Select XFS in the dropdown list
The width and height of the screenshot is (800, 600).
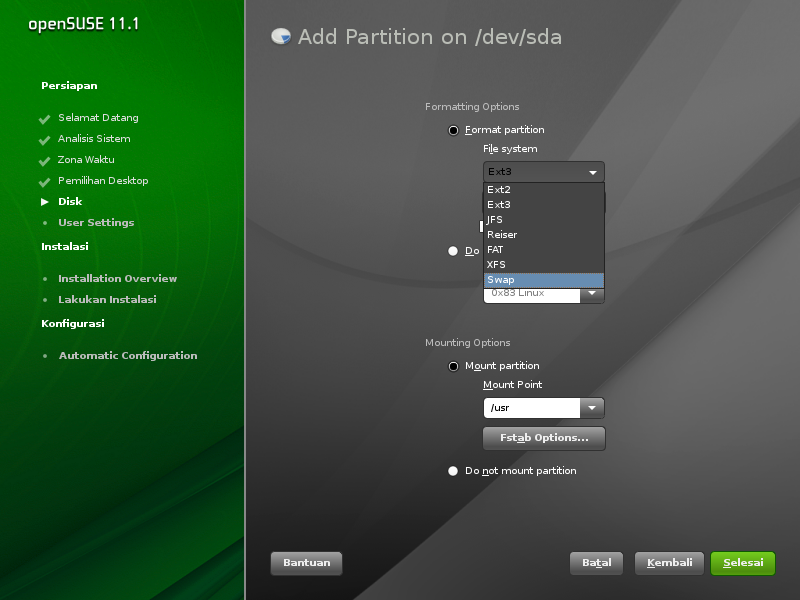(x=543, y=264)
